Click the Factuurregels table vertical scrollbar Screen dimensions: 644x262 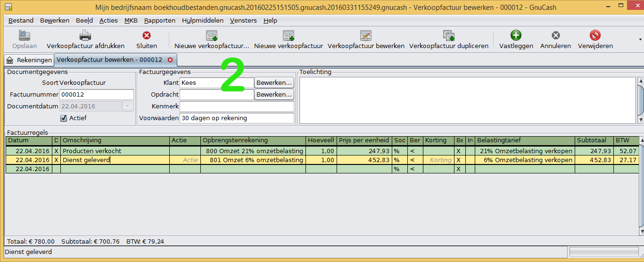pyautogui.click(x=641, y=186)
